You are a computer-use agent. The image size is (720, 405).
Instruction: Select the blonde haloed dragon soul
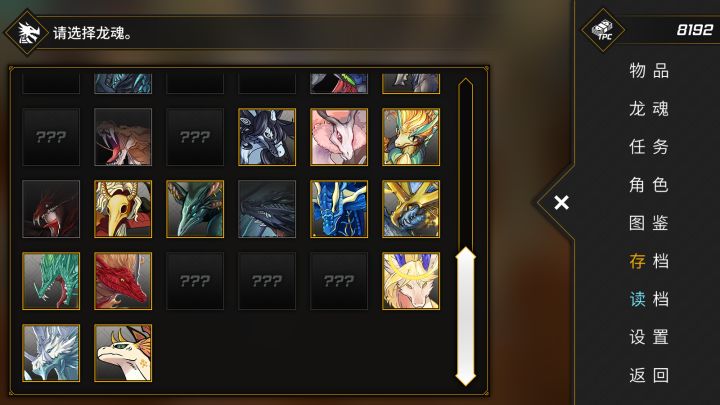pos(411,281)
